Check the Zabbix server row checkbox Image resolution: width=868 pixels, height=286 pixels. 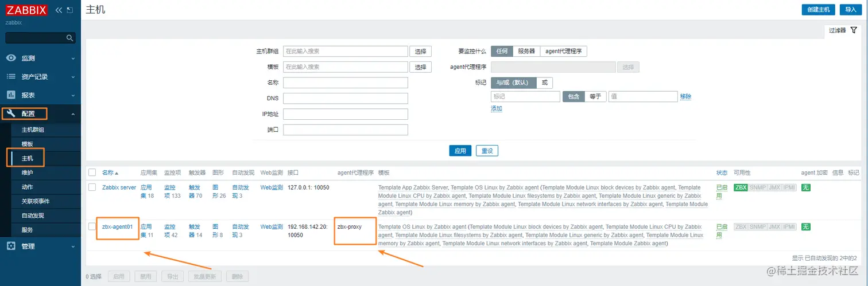tap(92, 187)
